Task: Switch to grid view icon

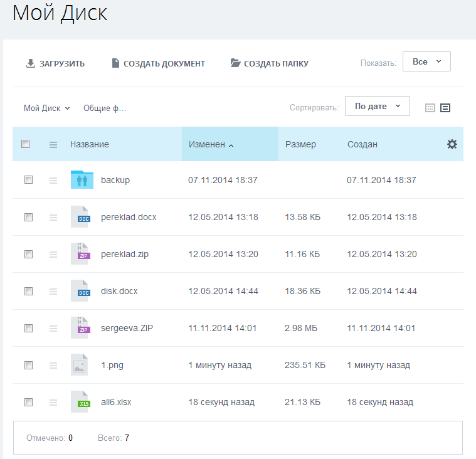Action: pyautogui.click(x=430, y=108)
